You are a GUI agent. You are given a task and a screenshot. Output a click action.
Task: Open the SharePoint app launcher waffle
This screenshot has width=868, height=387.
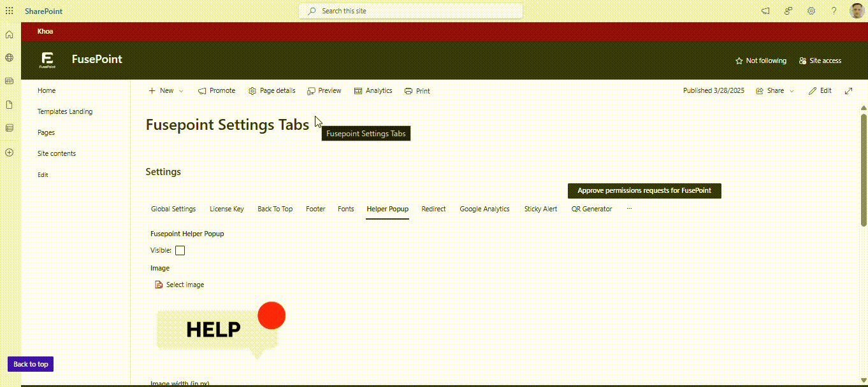9,11
